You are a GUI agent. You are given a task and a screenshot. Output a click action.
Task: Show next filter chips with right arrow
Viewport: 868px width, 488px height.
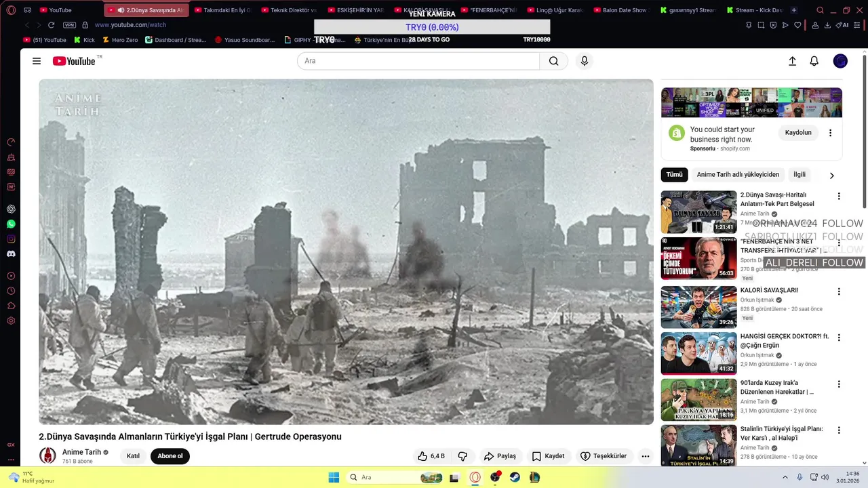pyautogui.click(x=831, y=176)
